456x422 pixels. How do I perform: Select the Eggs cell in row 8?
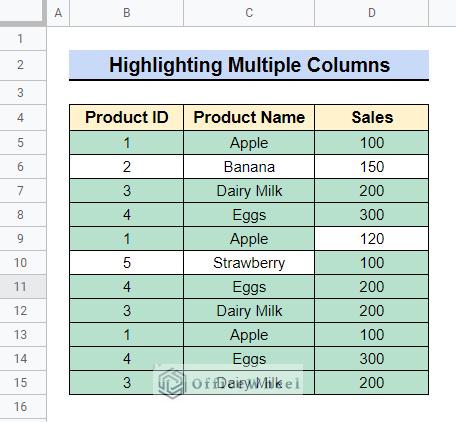pos(249,215)
